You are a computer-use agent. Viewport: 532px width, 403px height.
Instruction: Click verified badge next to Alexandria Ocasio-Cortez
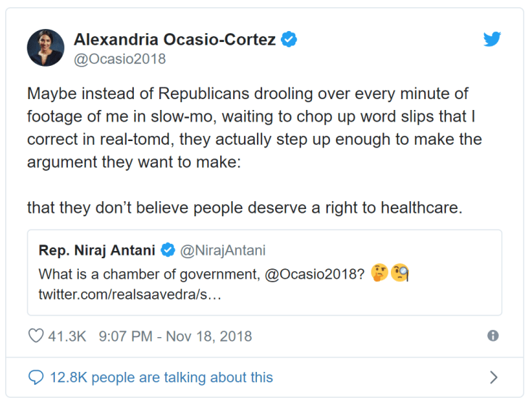click(x=289, y=40)
